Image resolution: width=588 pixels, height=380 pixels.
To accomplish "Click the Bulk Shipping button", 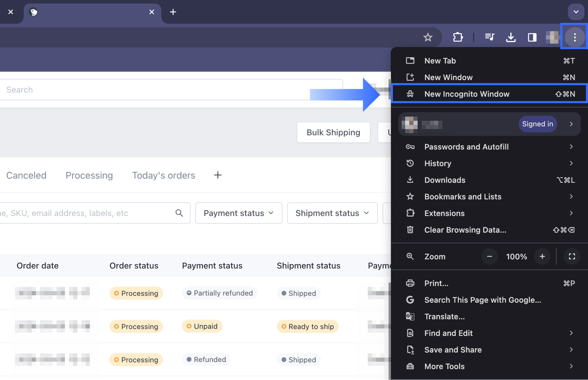I will (333, 132).
